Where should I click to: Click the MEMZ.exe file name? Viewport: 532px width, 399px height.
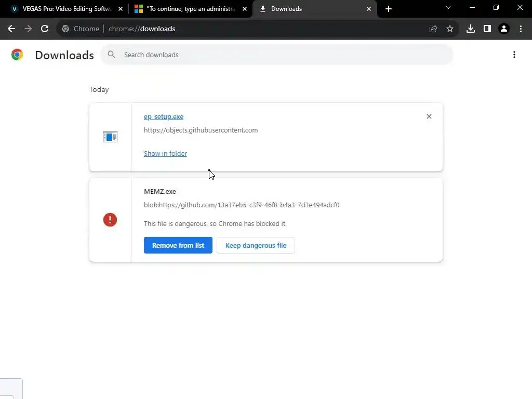point(160,191)
